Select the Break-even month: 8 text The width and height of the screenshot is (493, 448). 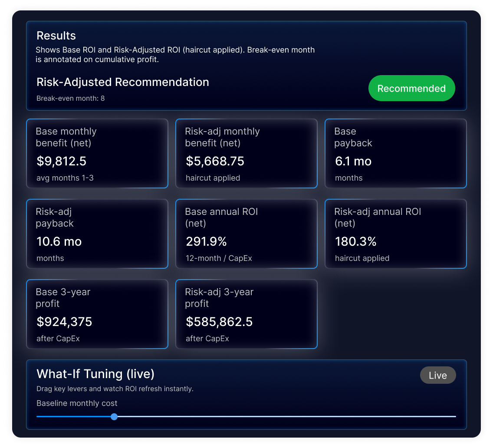70,98
